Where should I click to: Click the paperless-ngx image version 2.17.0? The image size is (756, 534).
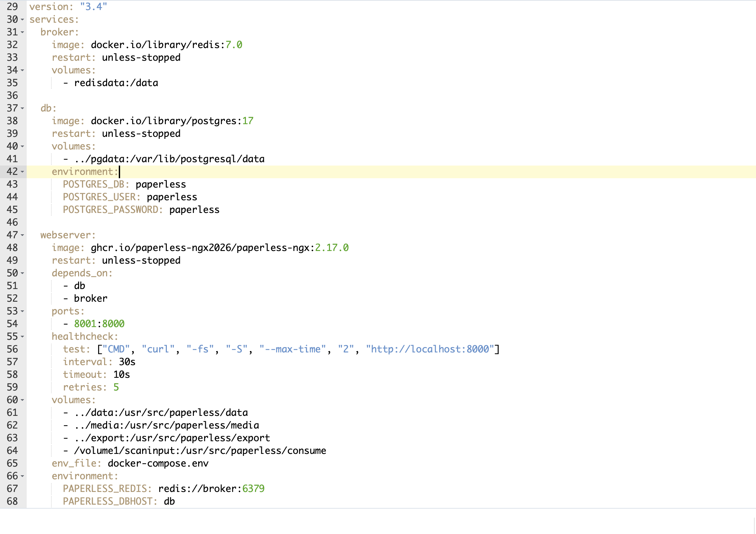coord(332,248)
